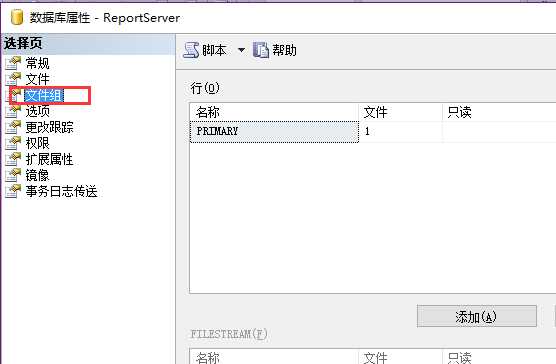The width and height of the screenshot is (556, 364).
Task: Click the icon beside 文件
Action: pos(13,79)
